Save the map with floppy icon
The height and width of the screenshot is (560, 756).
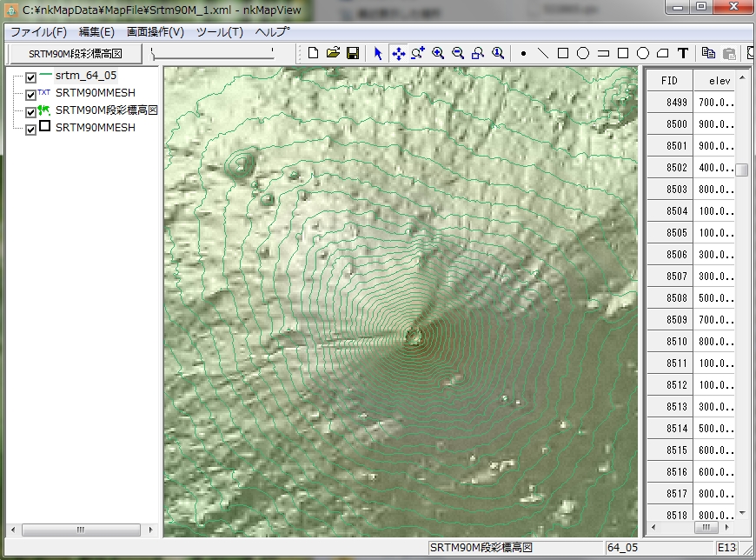click(352, 53)
